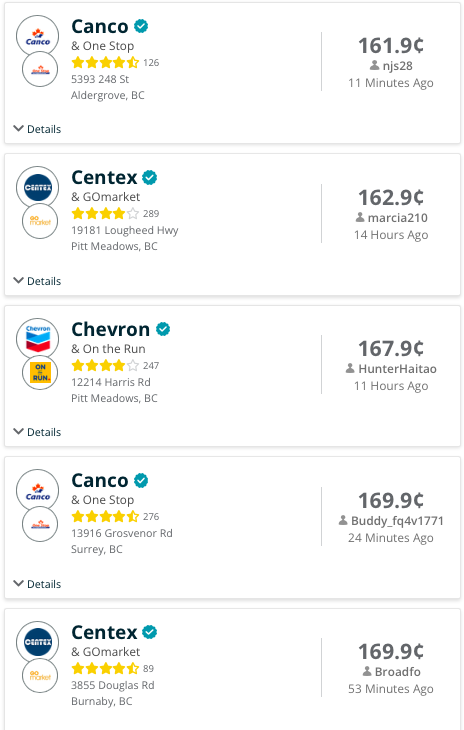Click the Chevron logo icon
The image size is (464, 730).
pyautogui.click(x=38, y=339)
